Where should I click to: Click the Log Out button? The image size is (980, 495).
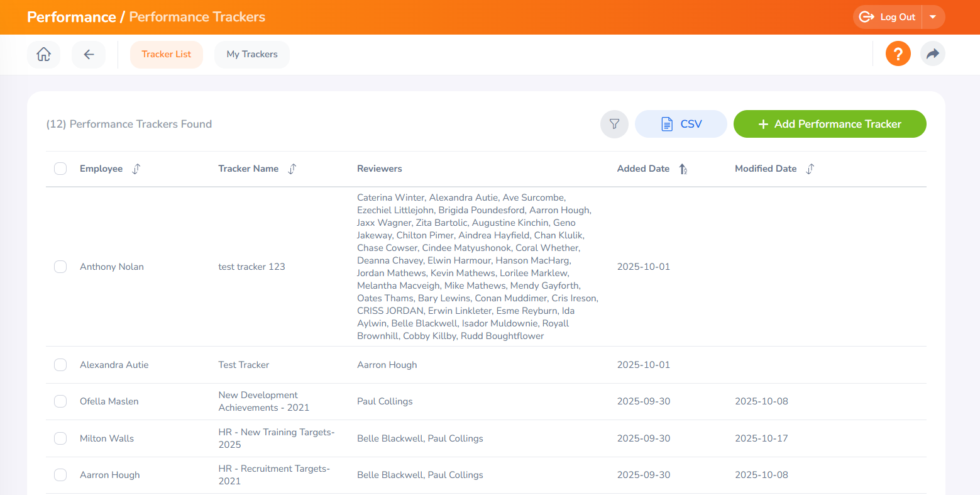point(888,17)
